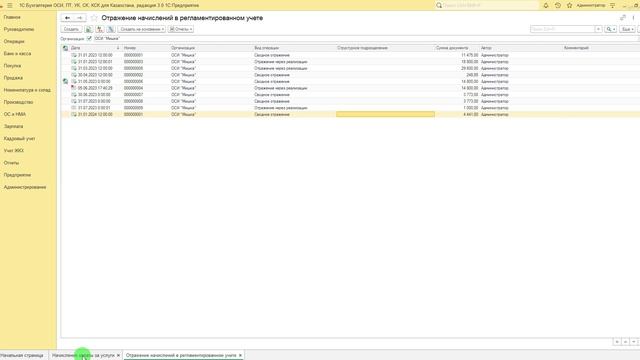Expand the Создать на основании dropdown
Image resolution: width=640 pixels, height=360 pixels.
[142, 29]
